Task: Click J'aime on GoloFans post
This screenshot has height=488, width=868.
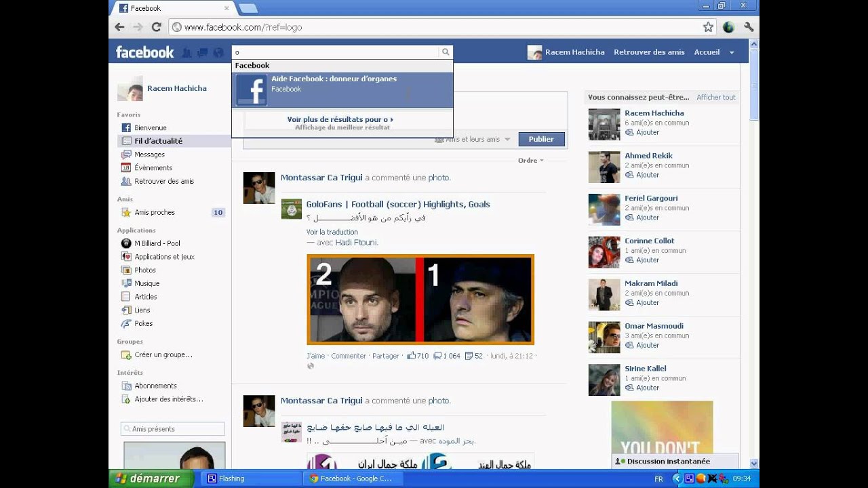Action: pos(316,356)
